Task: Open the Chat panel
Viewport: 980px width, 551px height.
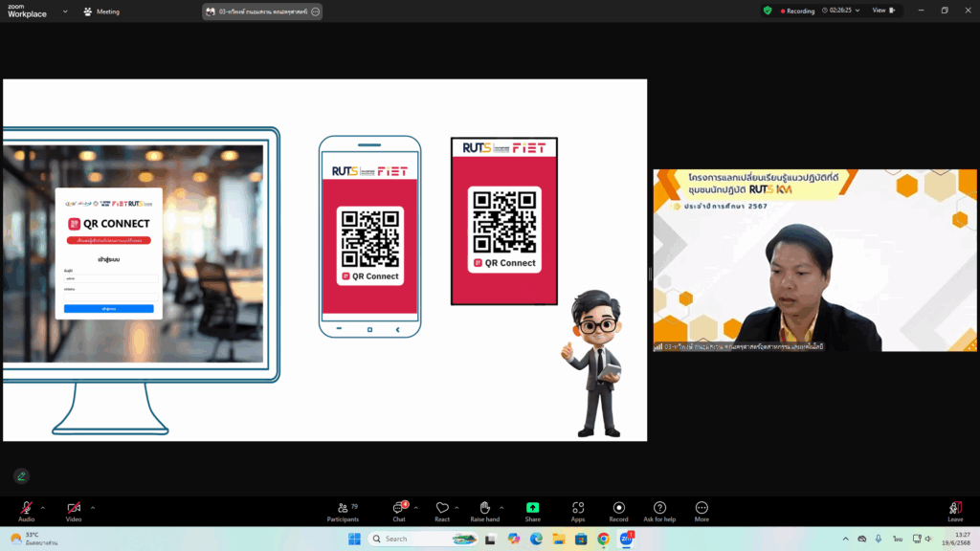Action: (399, 511)
